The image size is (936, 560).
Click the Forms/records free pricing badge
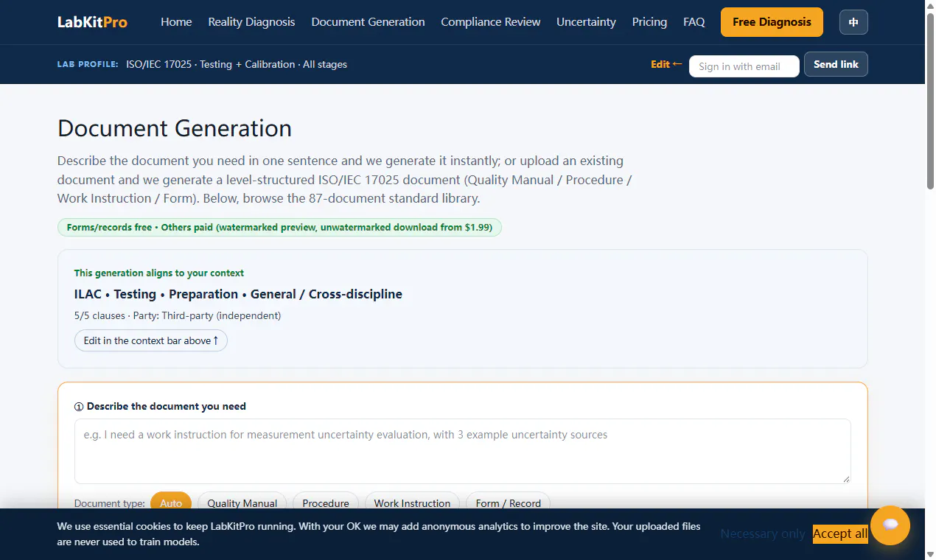pos(279,227)
